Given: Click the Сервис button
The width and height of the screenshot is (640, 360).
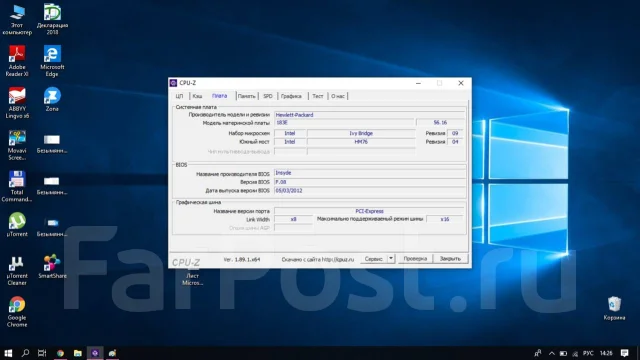Looking at the screenshot, I should (373, 259).
